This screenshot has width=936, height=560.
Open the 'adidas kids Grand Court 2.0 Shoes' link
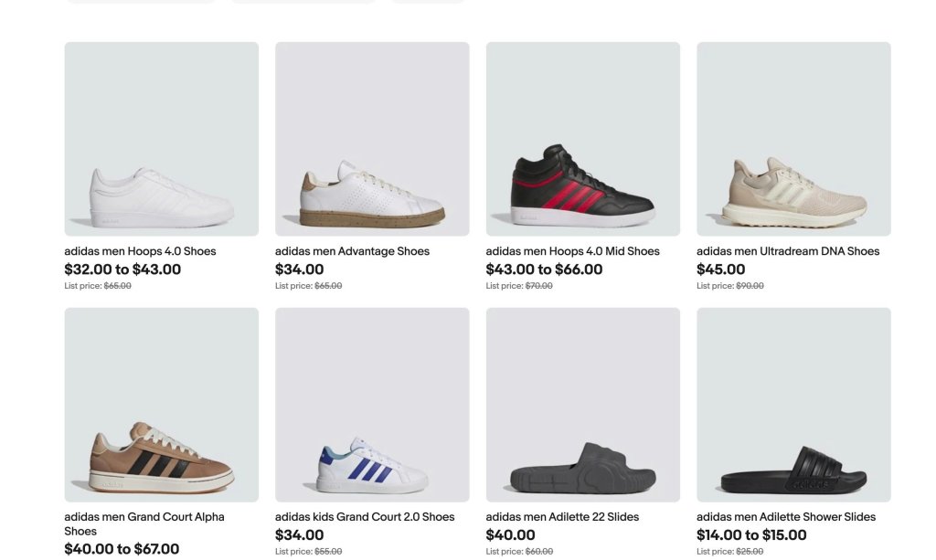[x=365, y=517]
